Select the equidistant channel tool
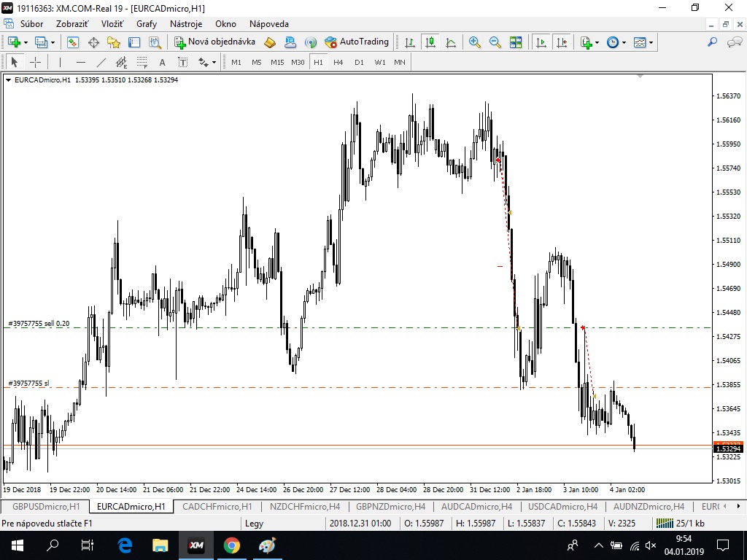This screenshot has height=560, width=747. point(122,62)
